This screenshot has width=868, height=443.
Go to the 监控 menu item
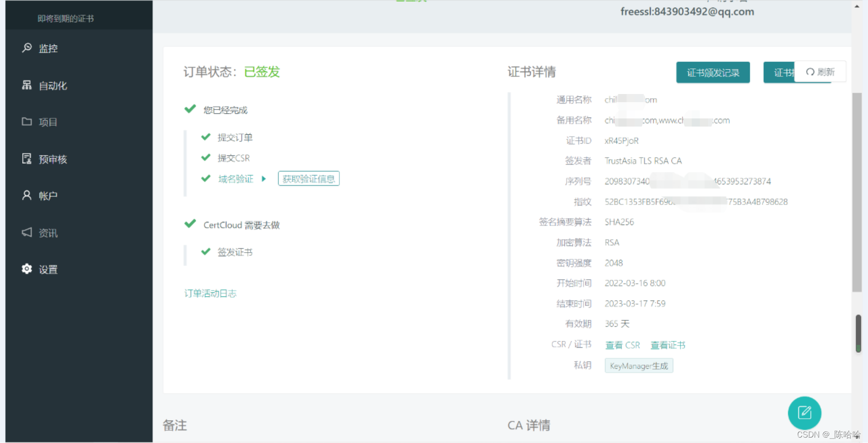[x=48, y=48]
